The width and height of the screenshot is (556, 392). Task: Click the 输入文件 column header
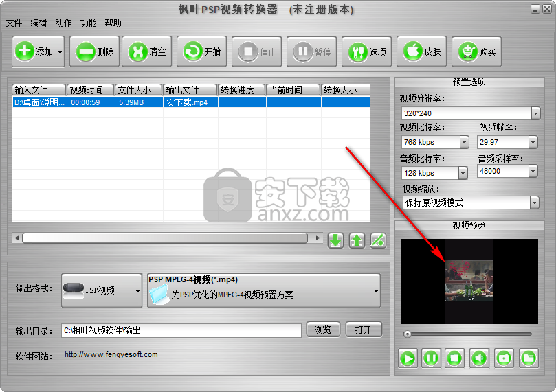[38, 90]
